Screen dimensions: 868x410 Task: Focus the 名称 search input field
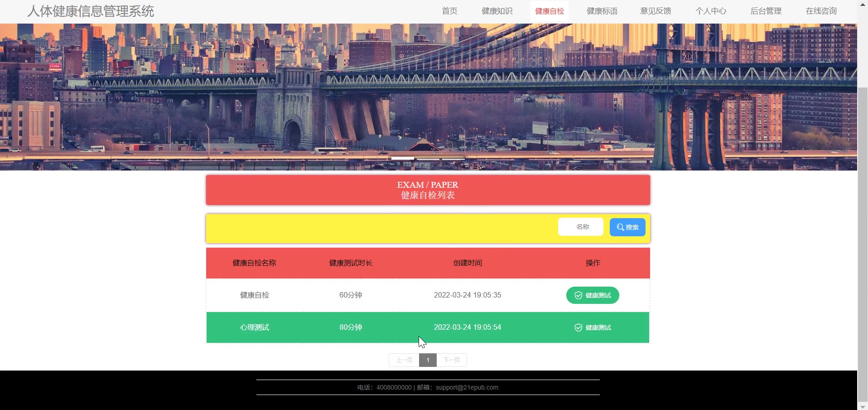tap(581, 227)
